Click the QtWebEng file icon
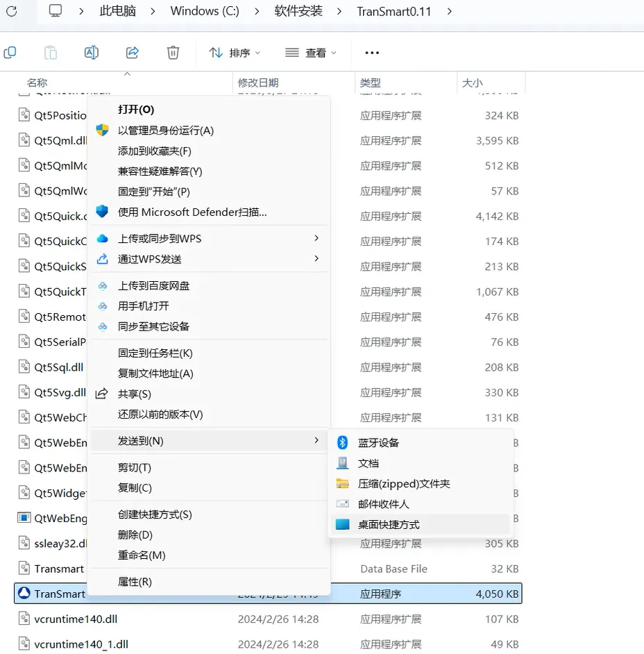The width and height of the screenshot is (644, 654). pyautogui.click(x=24, y=518)
